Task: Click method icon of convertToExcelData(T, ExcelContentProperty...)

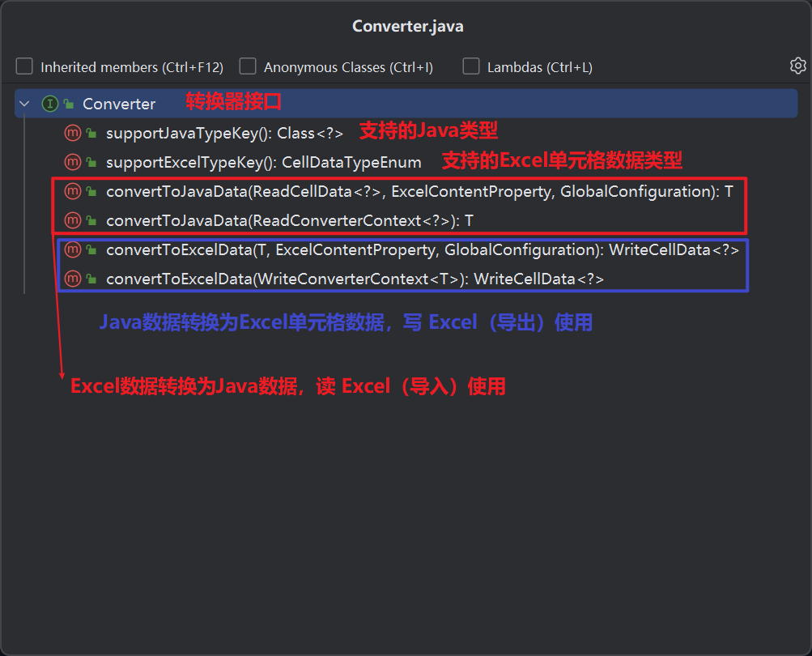Action: (73, 249)
